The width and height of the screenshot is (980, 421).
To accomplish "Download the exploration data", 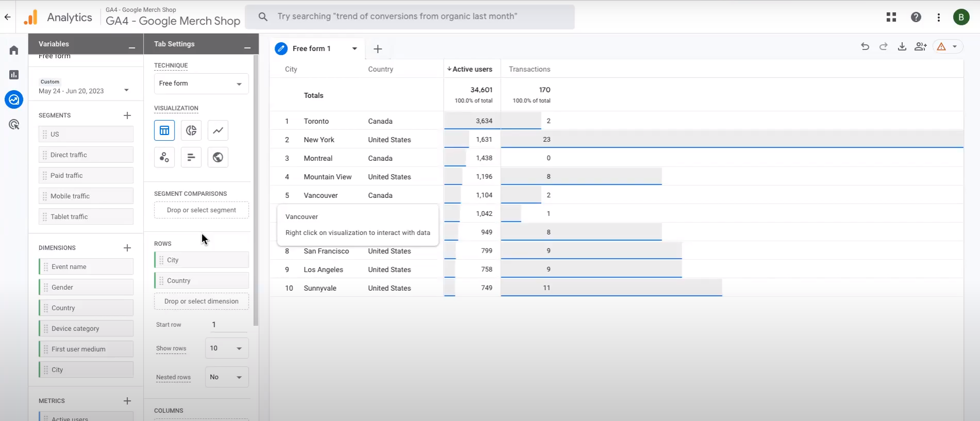I will (902, 47).
